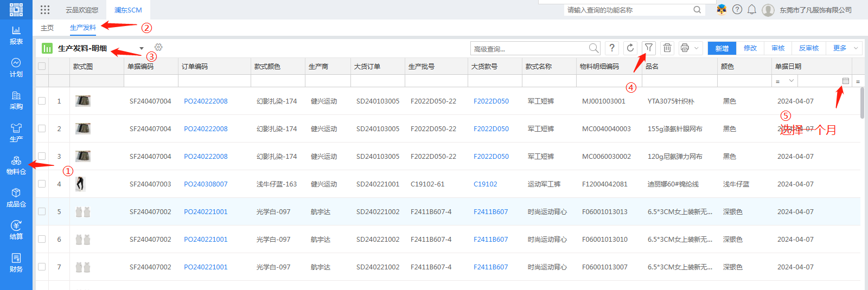The image size is (868, 290).
Task: Tick the select-all header checkbox
Action: 42,66
